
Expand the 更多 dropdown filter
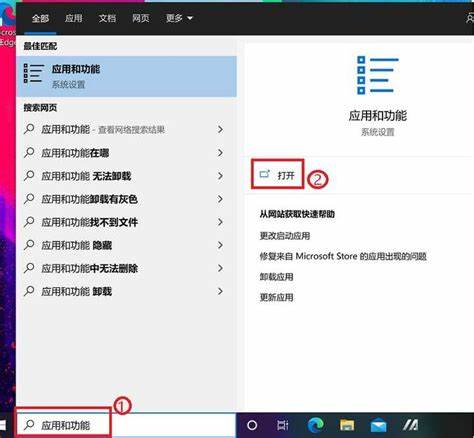point(179,18)
